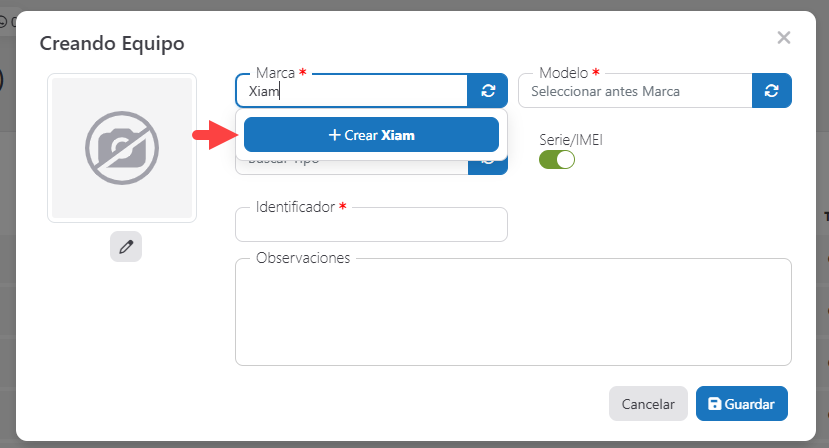Select the Crear Xiam suggestion
The width and height of the screenshot is (829, 448).
coord(371,135)
